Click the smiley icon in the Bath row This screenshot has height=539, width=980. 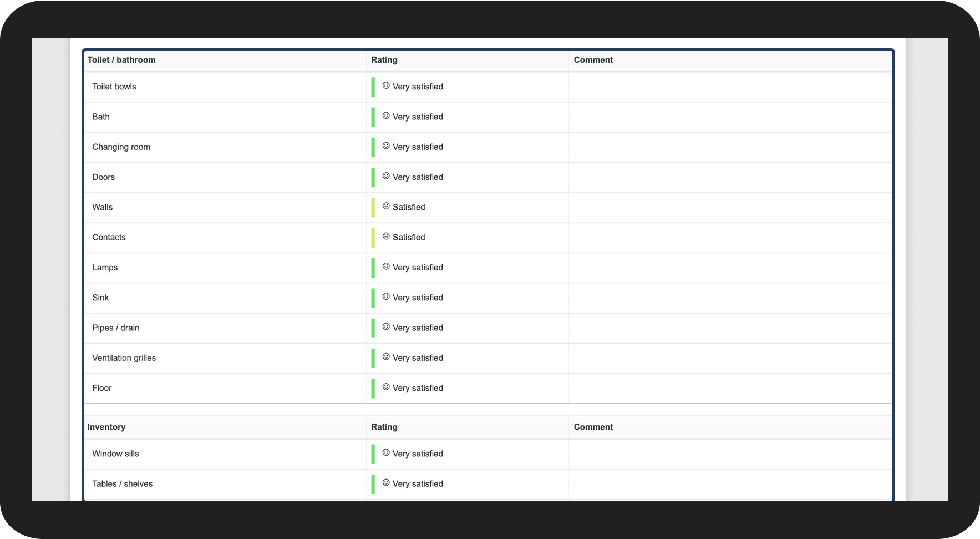386,115
